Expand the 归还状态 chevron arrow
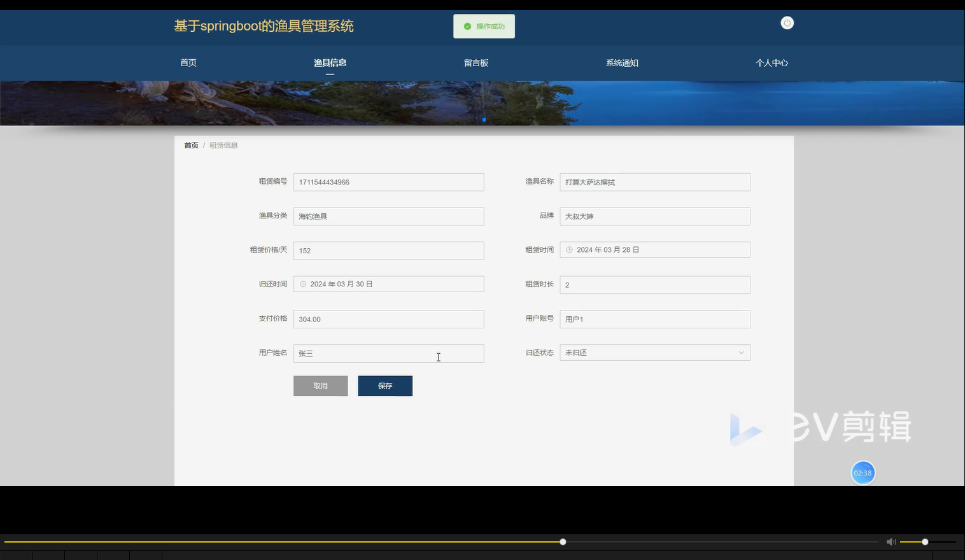This screenshot has height=560, width=965. [741, 353]
